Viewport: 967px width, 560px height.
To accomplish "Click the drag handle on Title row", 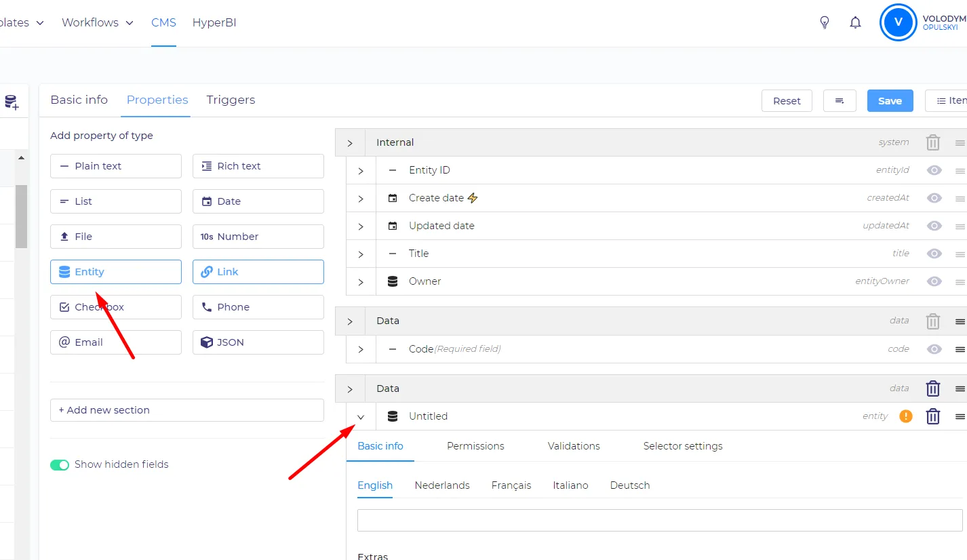I will click(x=960, y=254).
